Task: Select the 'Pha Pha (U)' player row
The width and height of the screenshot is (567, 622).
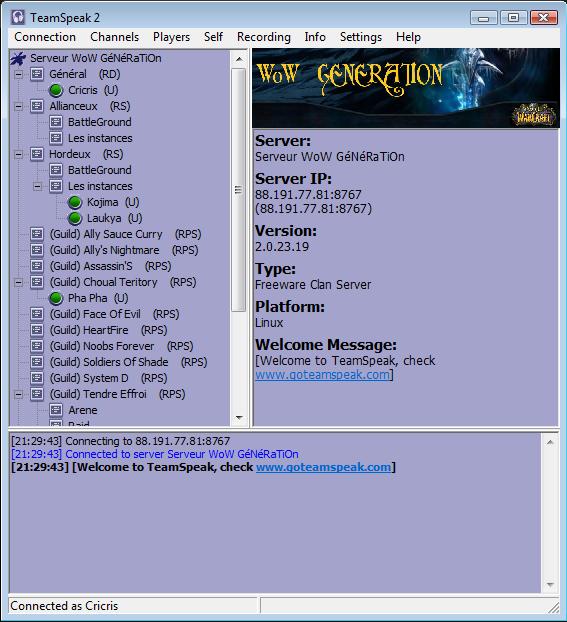Action: click(x=98, y=298)
